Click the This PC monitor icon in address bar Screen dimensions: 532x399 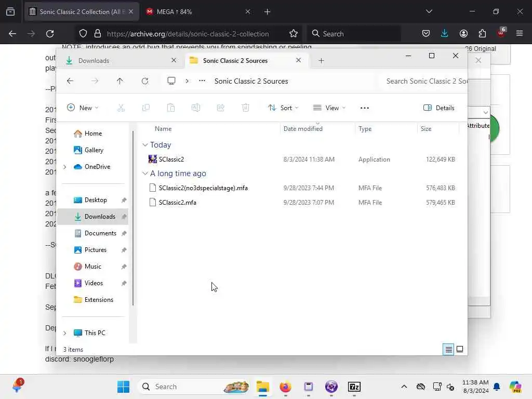coord(171,81)
